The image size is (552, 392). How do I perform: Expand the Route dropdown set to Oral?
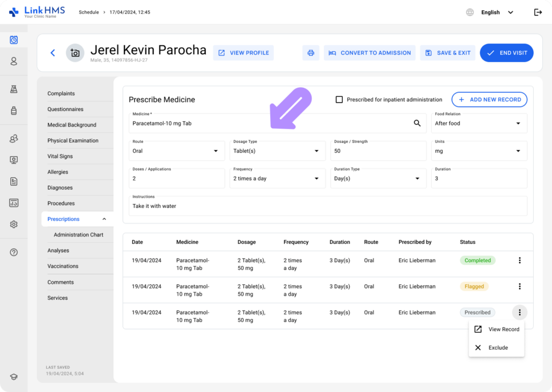tap(177, 151)
